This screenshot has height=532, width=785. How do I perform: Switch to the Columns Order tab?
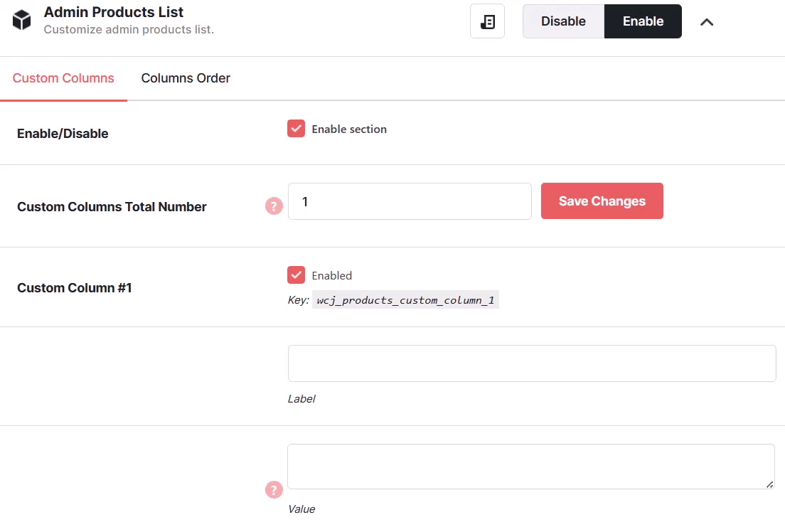click(x=186, y=78)
